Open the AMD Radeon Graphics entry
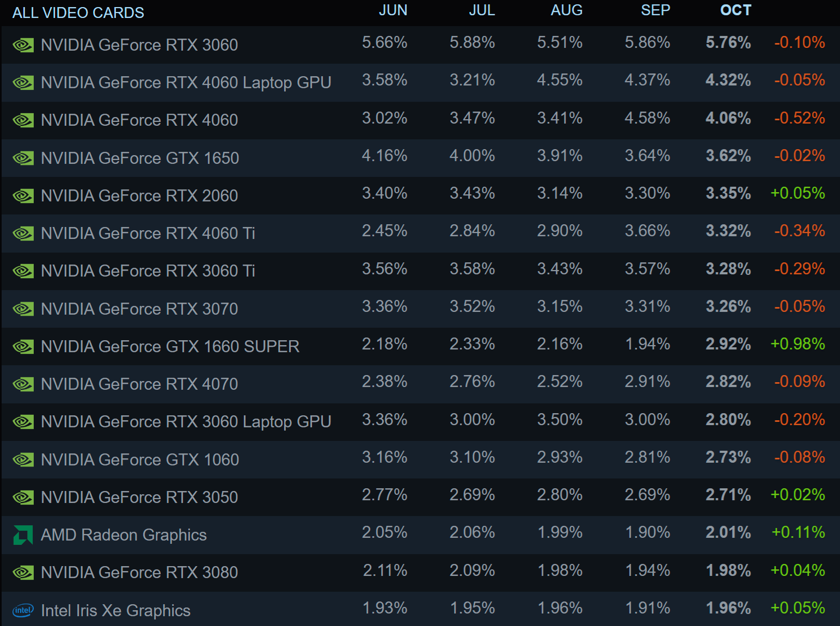 124,535
